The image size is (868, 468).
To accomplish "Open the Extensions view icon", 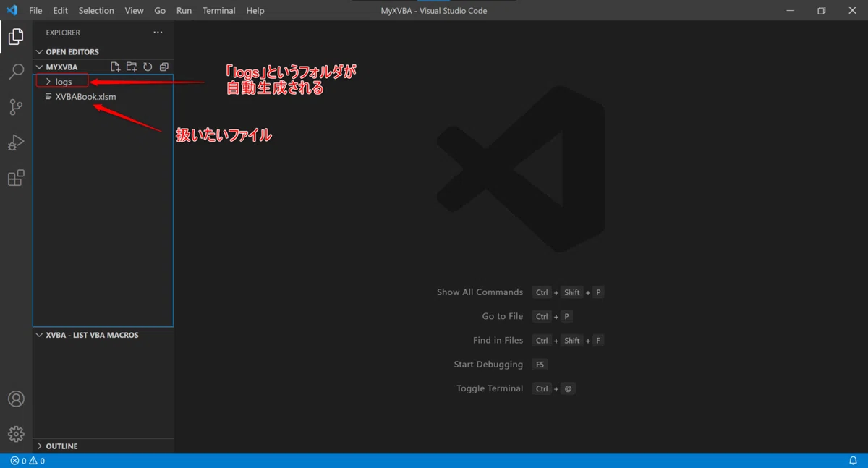I will [16, 178].
